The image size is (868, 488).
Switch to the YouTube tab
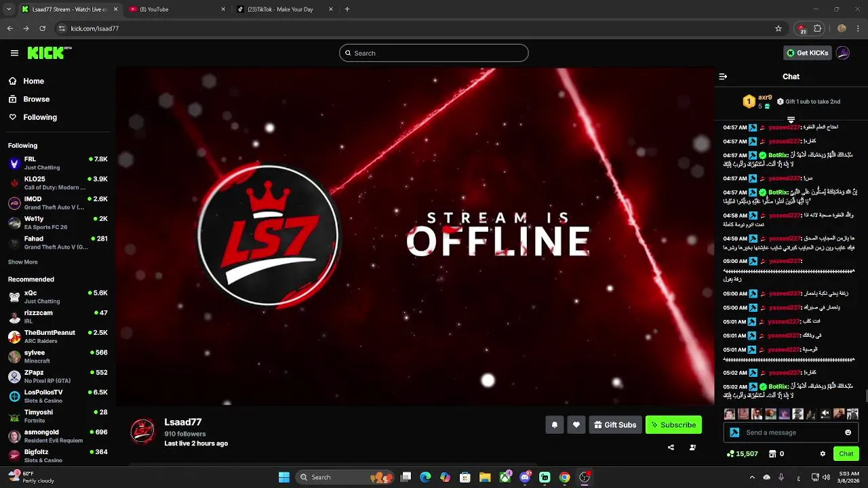(x=177, y=9)
